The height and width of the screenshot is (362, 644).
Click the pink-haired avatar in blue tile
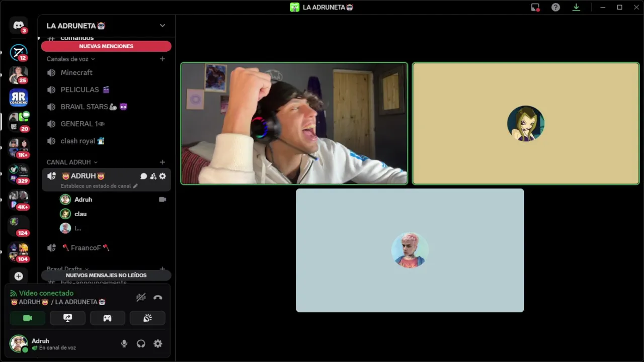(410, 250)
